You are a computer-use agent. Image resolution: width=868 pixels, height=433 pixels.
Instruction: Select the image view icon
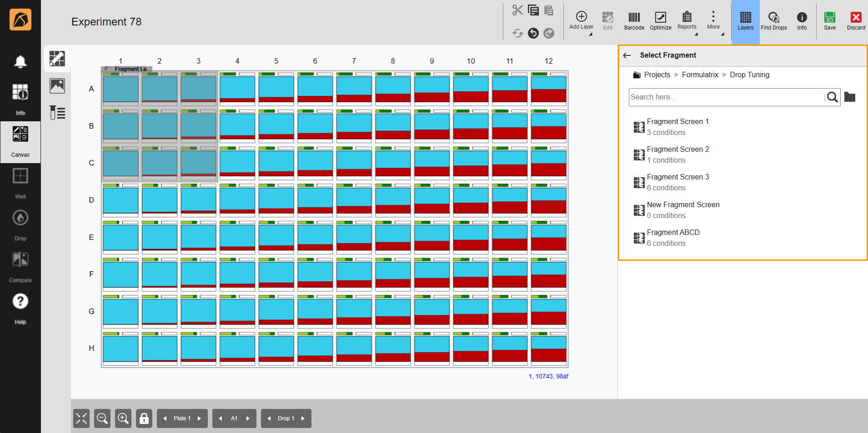click(57, 85)
